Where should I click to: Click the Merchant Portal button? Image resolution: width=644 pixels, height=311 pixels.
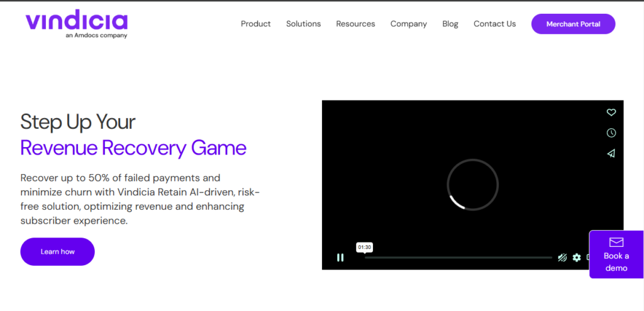(573, 24)
